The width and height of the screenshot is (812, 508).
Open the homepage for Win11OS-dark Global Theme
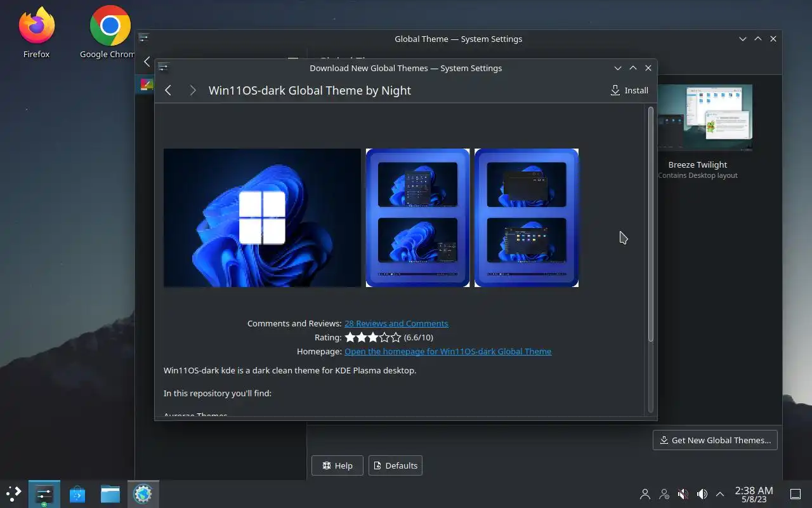click(448, 351)
